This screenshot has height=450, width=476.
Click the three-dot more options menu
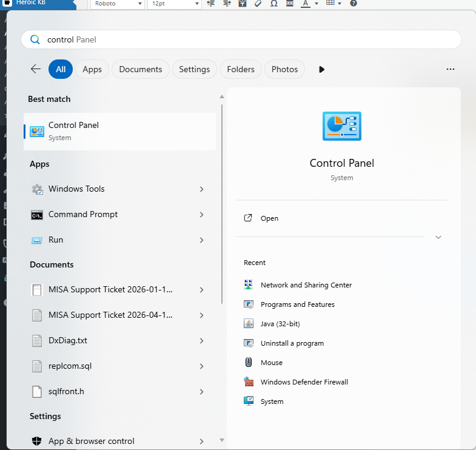[450, 69]
